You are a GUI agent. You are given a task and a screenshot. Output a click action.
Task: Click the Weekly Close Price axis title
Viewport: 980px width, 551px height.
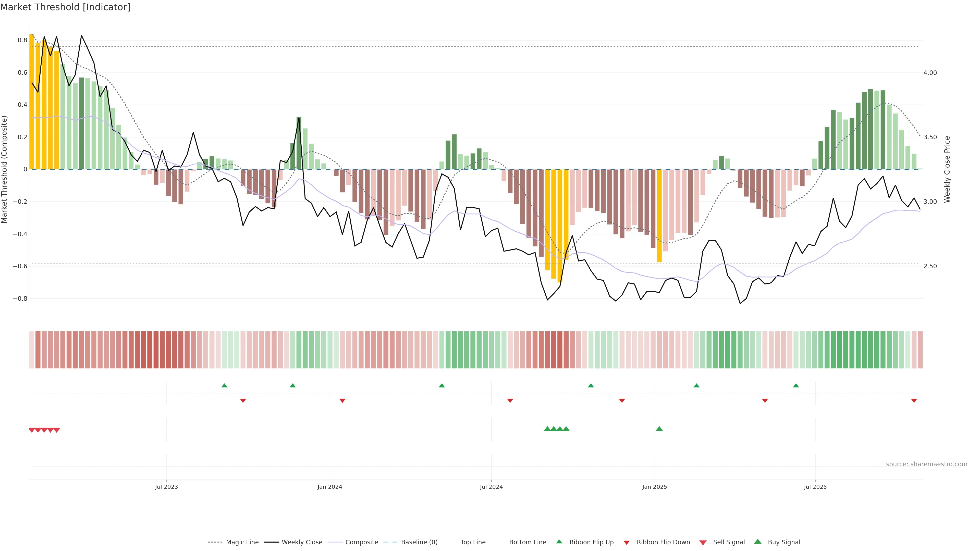[947, 169]
